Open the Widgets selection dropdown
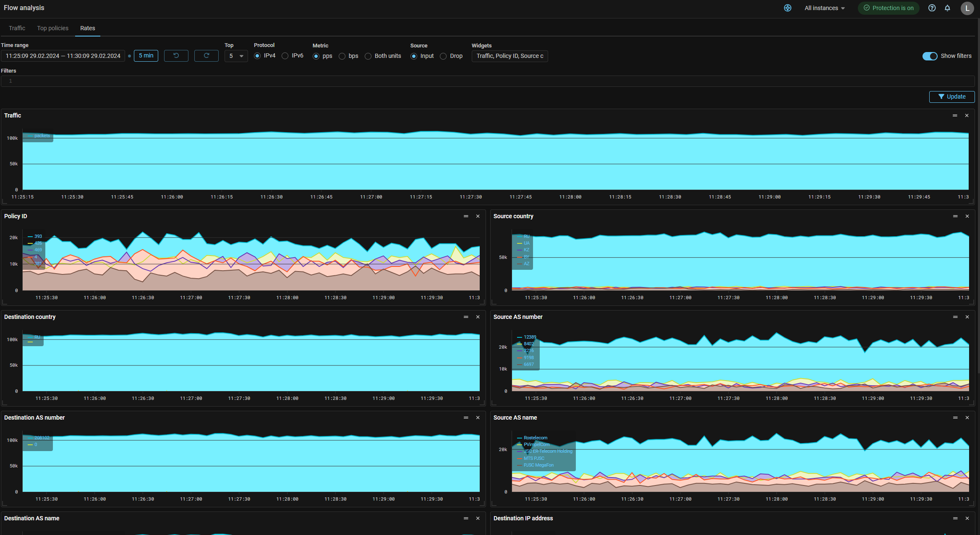The image size is (980, 535). pos(510,56)
